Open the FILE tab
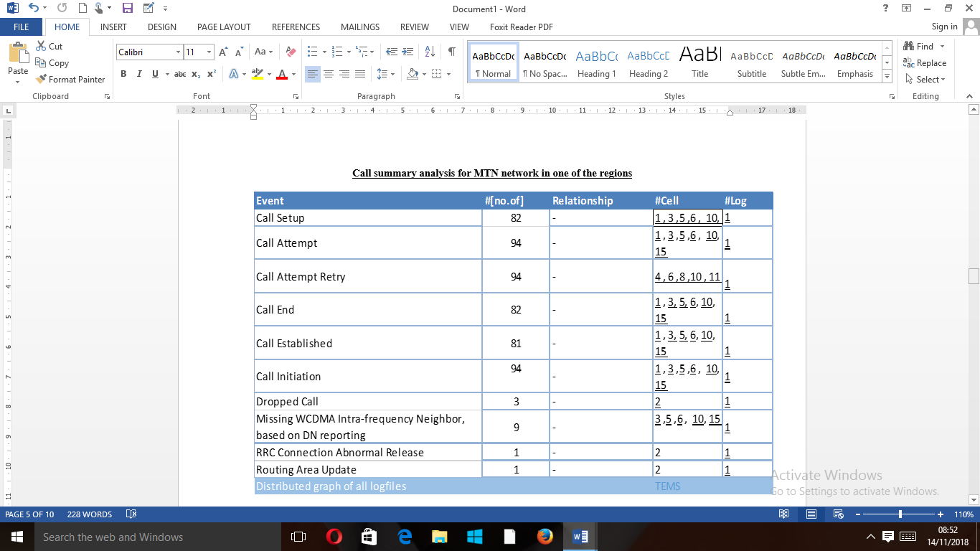The height and width of the screenshot is (551, 980). [x=22, y=27]
